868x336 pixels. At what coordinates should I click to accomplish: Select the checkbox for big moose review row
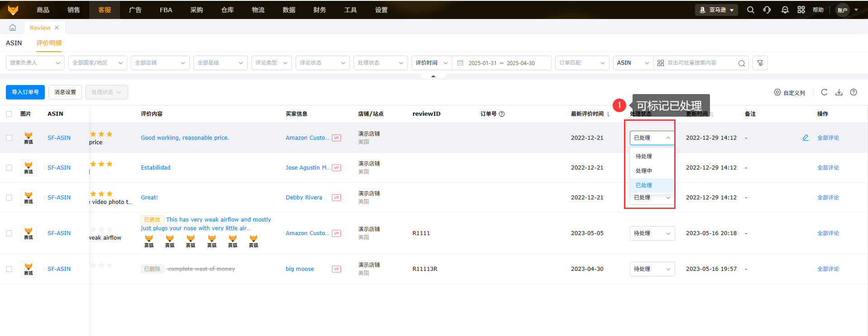[x=9, y=269]
